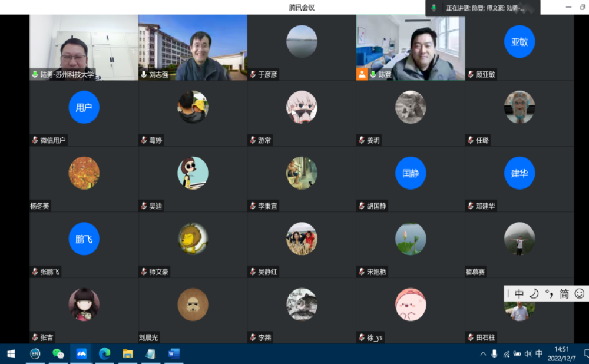The width and height of the screenshot is (589, 364).
Task: Expand hidden system tray icons chevron
Action: [483, 354]
